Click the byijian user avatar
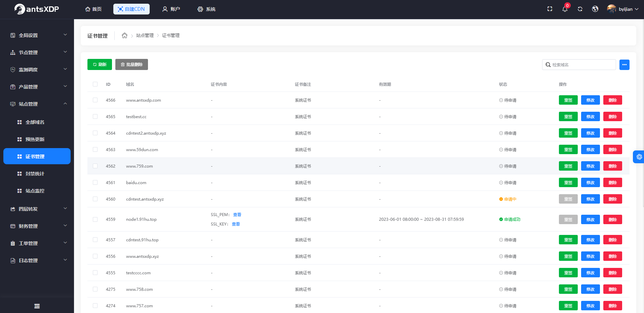 [x=611, y=9]
